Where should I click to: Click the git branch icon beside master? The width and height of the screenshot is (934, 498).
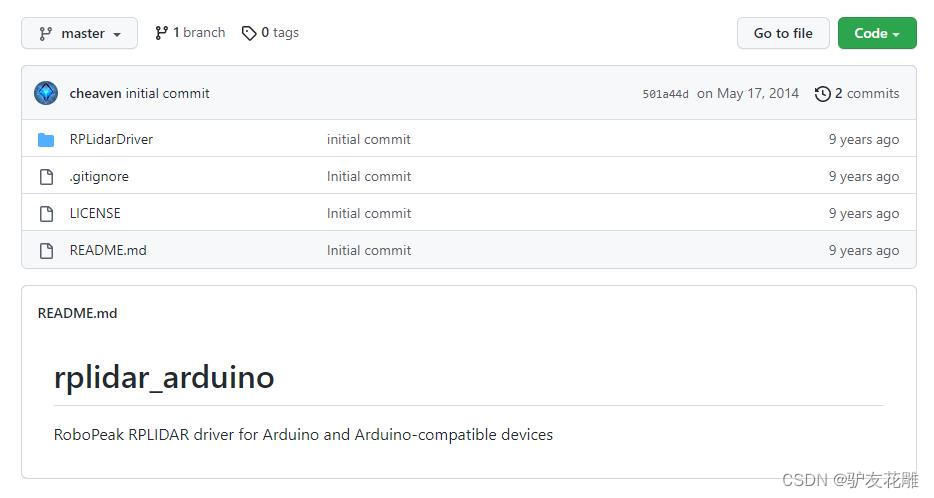pos(46,33)
